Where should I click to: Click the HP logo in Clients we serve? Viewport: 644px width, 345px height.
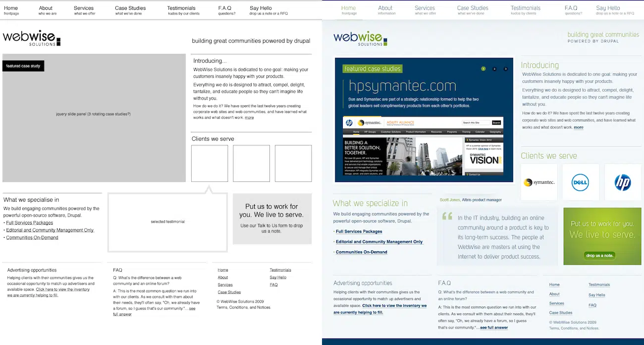pos(623,182)
